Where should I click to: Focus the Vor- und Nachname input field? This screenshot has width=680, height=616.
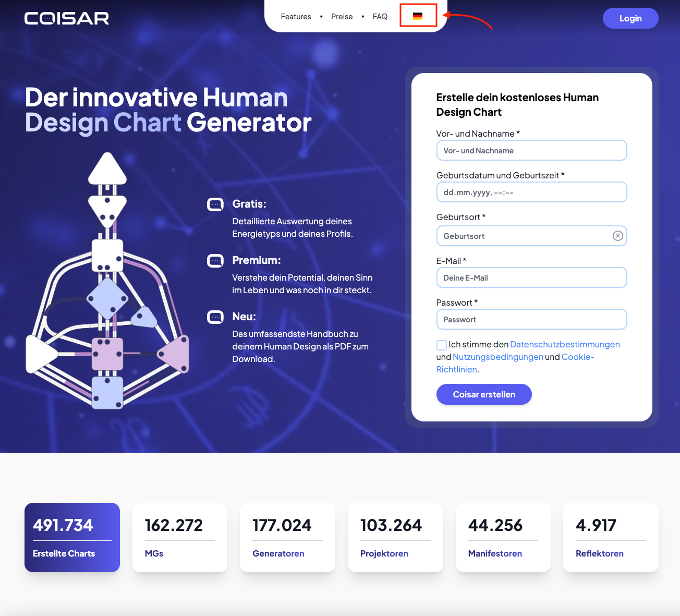click(531, 150)
